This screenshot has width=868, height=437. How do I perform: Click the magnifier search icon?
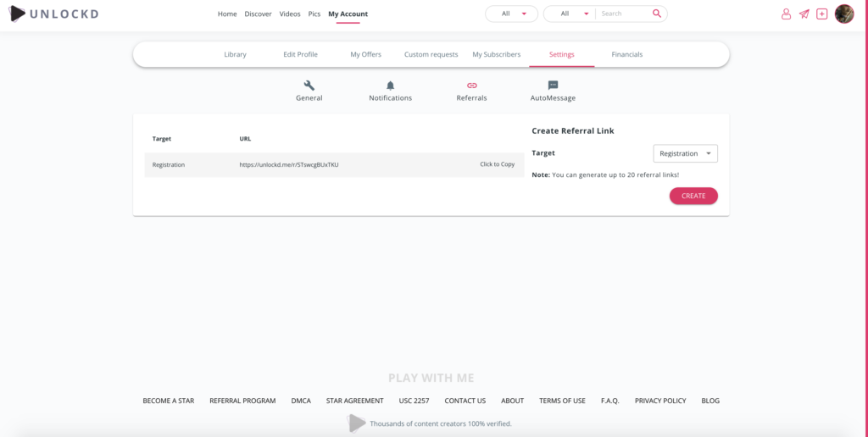pos(657,14)
